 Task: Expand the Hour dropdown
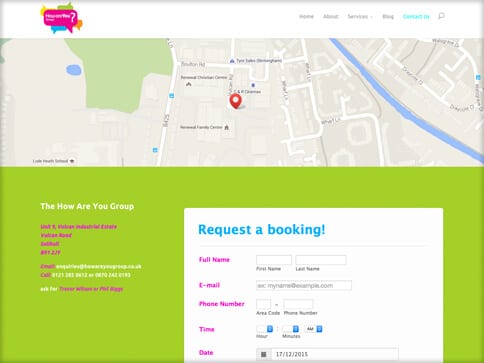(x=265, y=329)
